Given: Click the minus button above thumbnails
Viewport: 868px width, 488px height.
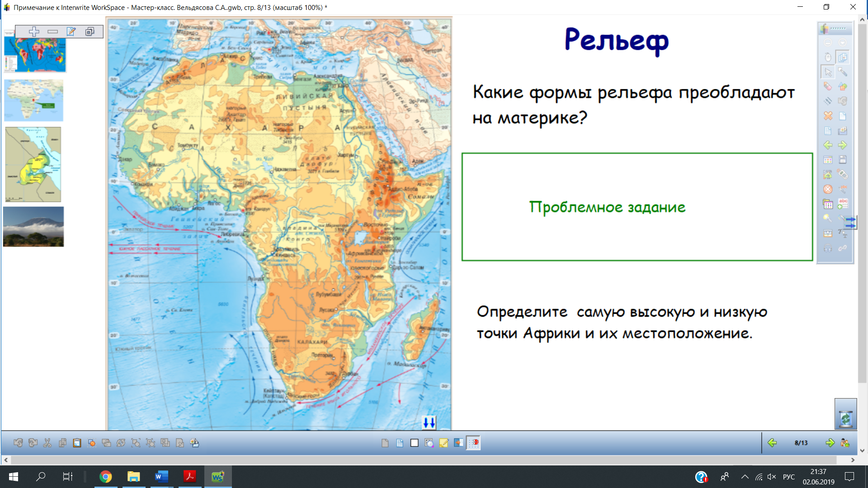Looking at the screenshot, I should coord(53,31).
